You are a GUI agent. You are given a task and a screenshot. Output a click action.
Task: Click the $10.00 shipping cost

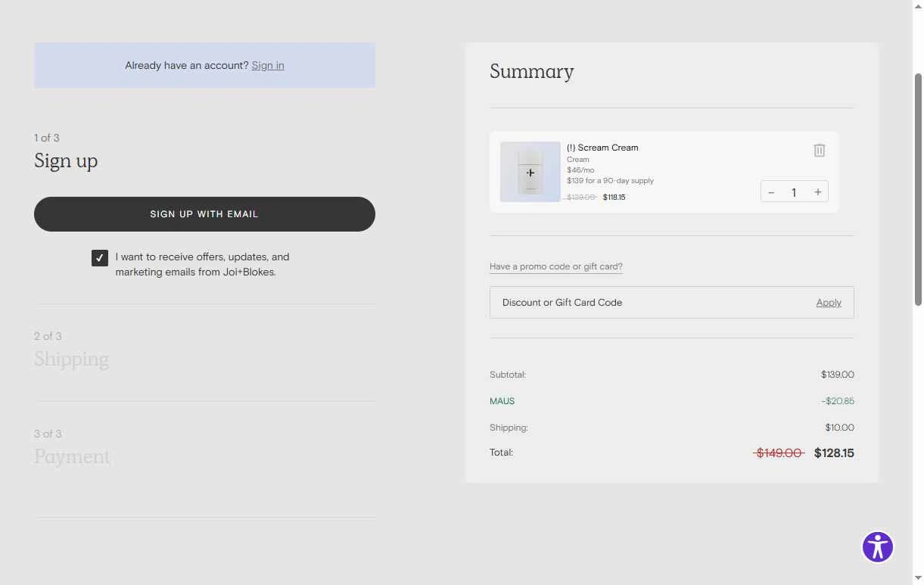[839, 428]
